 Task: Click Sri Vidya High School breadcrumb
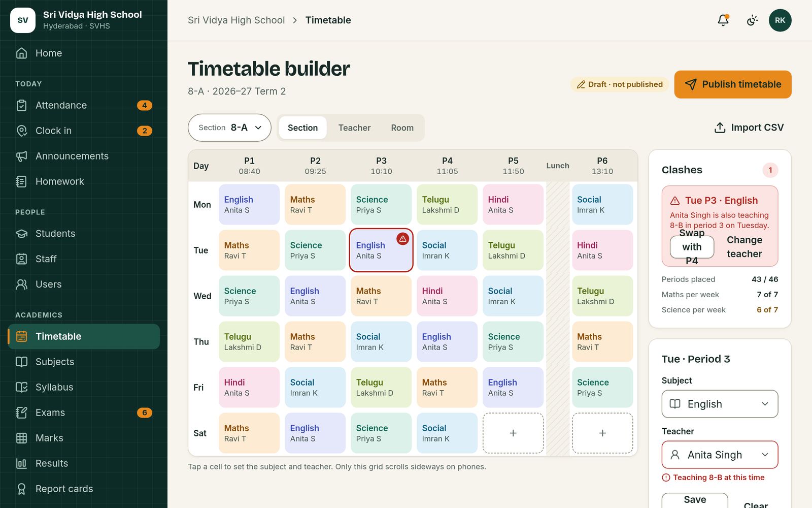[x=236, y=20]
